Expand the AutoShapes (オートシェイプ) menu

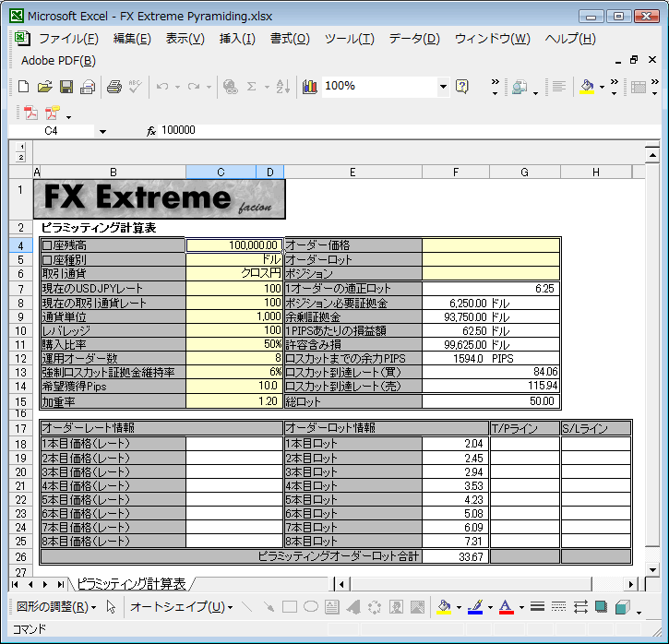tap(182, 607)
